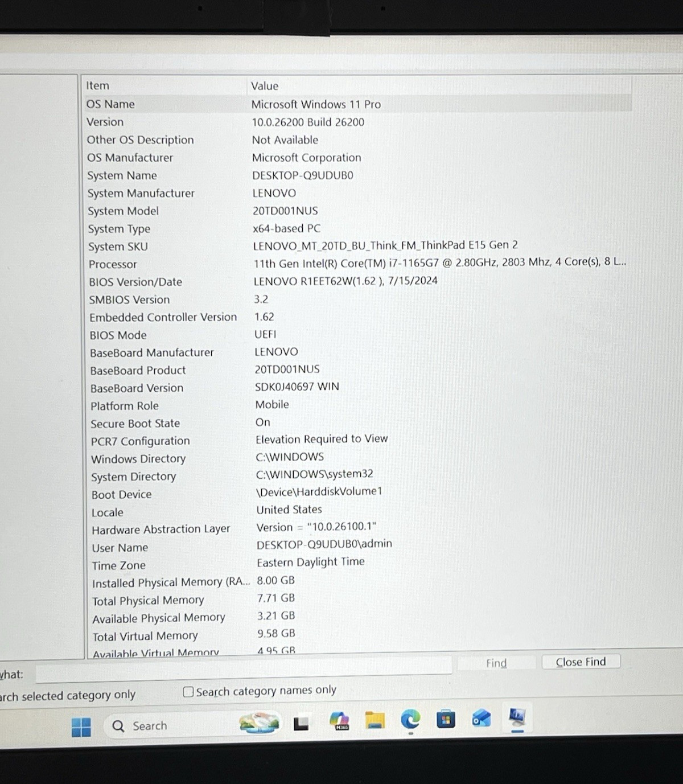Click the value DESKTOP-Q9UDUB0\admin
Viewport: 683px width, 784px height.
[x=324, y=544]
